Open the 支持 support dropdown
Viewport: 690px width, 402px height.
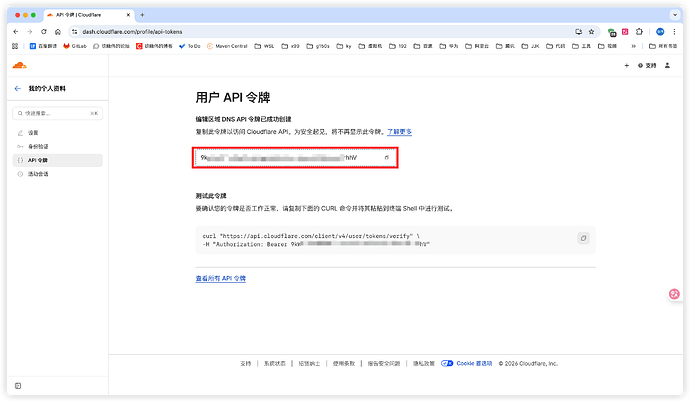click(648, 65)
